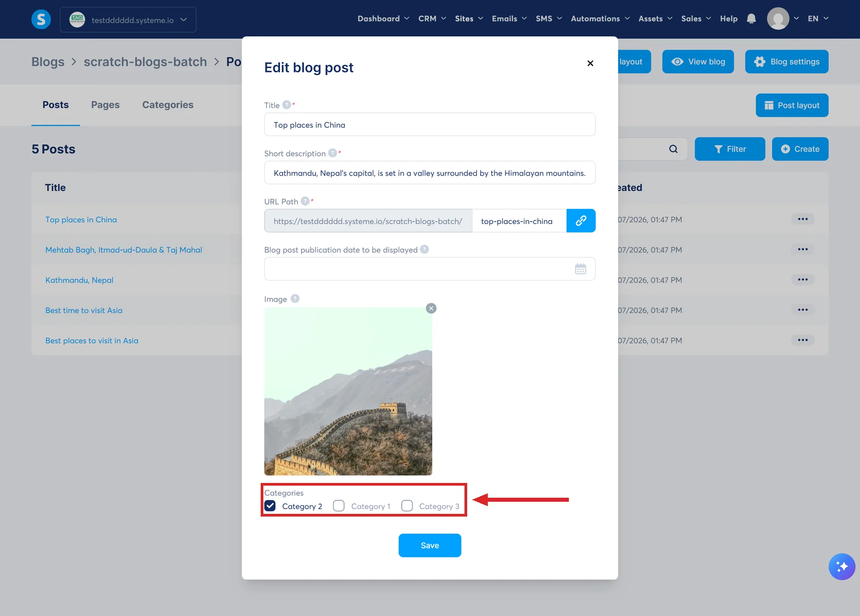Go to Blogs breadcrumb
The image size is (860, 616).
tap(48, 62)
